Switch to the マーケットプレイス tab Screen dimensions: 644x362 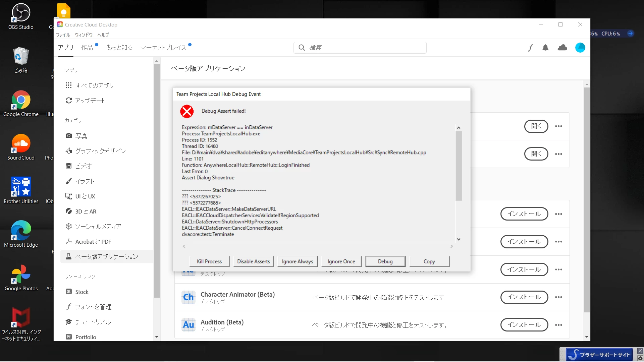pyautogui.click(x=163, y=48)
